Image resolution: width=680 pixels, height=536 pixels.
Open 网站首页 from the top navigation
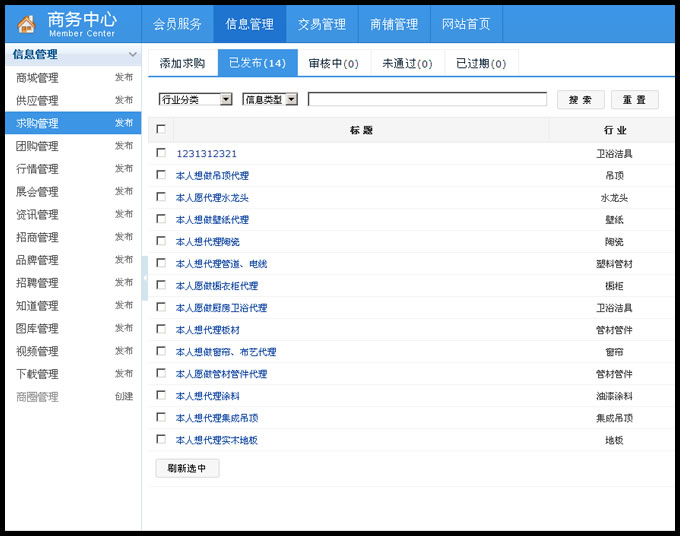(x=466, y=24)
